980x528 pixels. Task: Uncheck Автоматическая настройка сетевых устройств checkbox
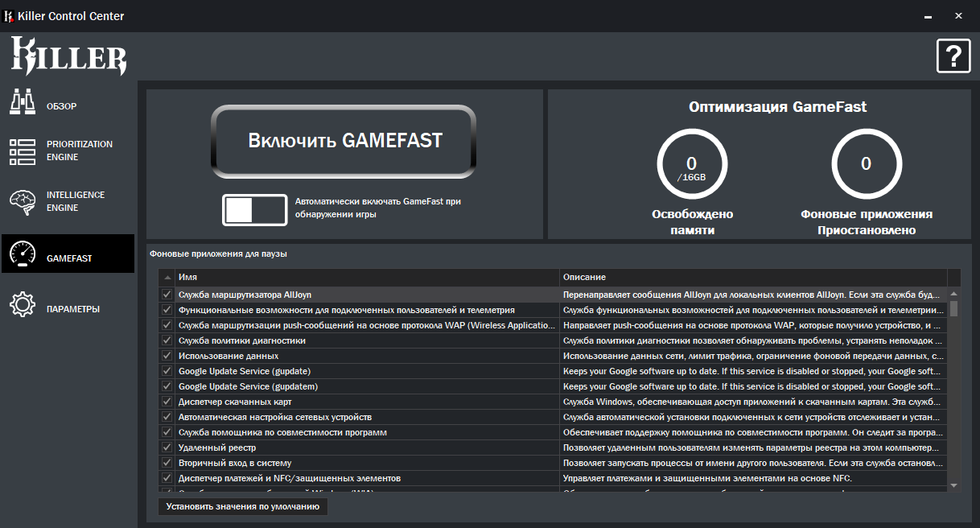[x=167, y=417]
